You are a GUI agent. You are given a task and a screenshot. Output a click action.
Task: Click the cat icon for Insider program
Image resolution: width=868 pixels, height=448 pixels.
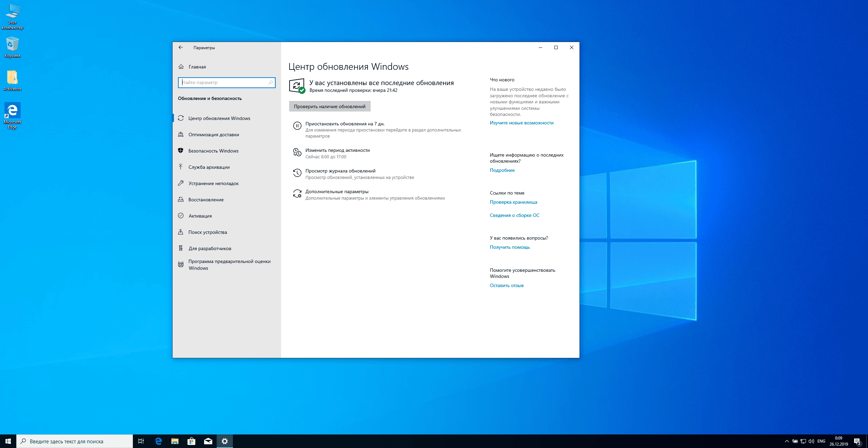tap(181, 264)
